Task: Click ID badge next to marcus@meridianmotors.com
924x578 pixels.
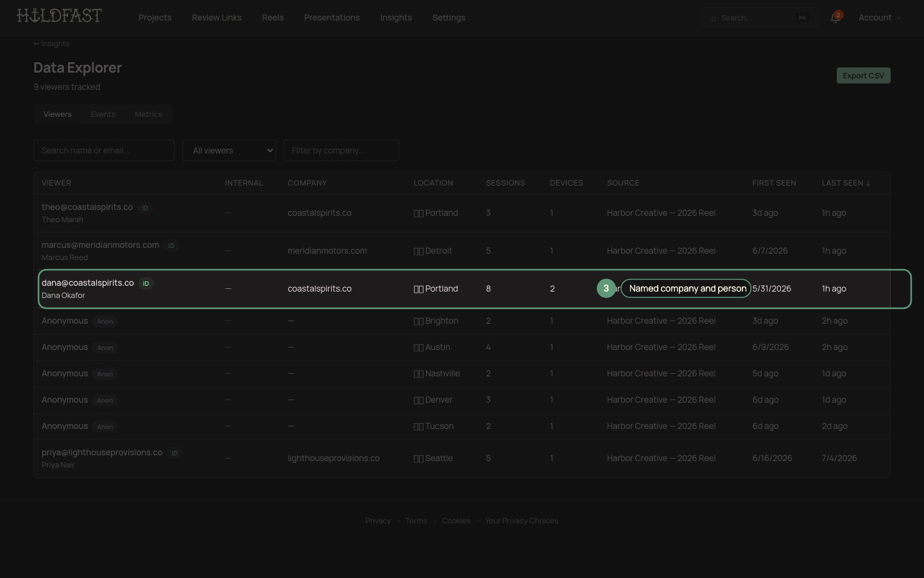Action: [x=171, y=246]
